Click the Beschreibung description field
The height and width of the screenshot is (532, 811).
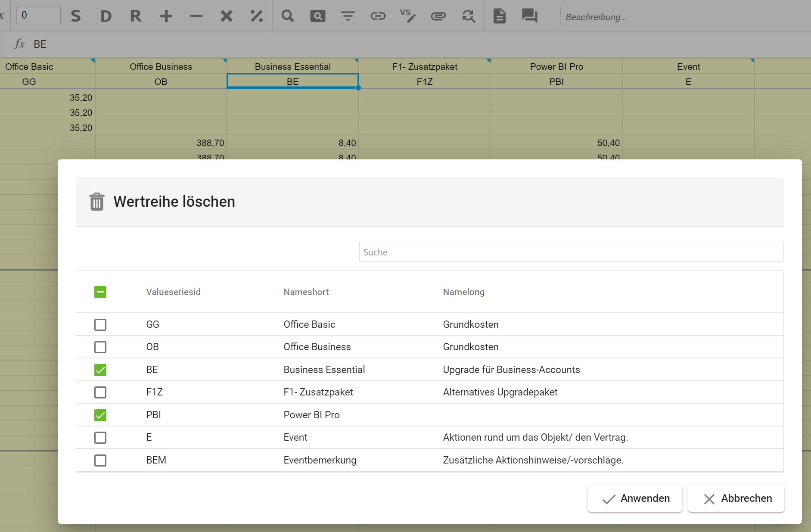tap(685, 17)
